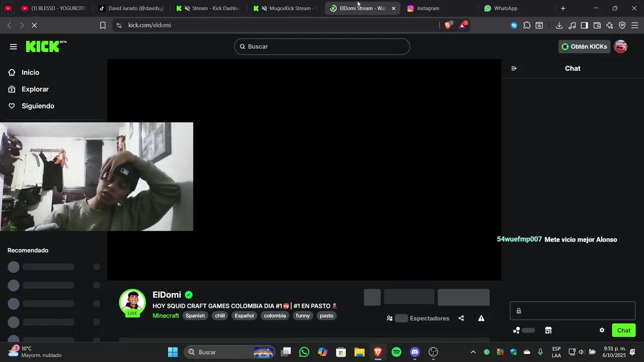Screen dimensions: 644x362
Task: Toggle the browser sidebar panel
Action: point(584,25)
